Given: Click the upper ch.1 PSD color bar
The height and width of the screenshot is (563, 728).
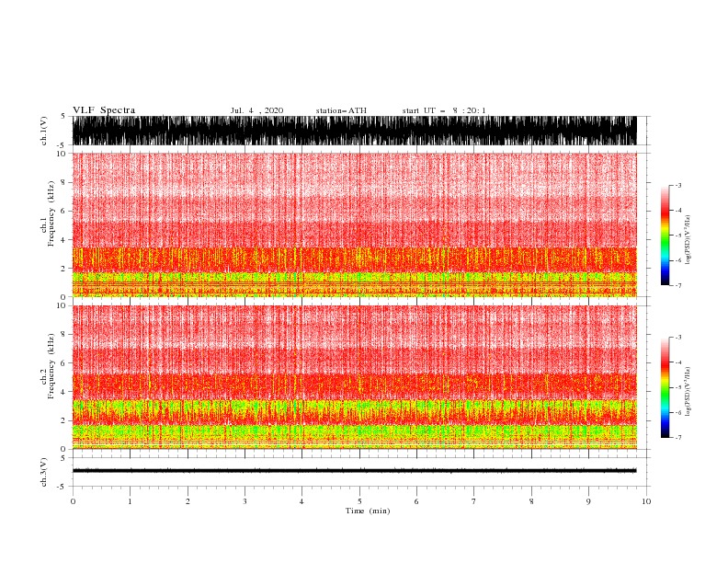Looking at the screenshot, I should [x=665, y=236].
